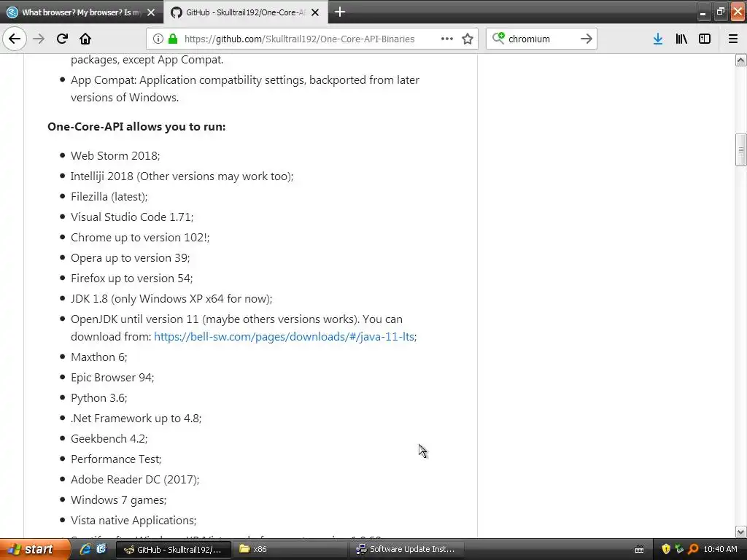Click the 'Python 3.6;' list item
The width and height of the screenshot is (747, 560).
pyautogui.click(x=99, y=398)
